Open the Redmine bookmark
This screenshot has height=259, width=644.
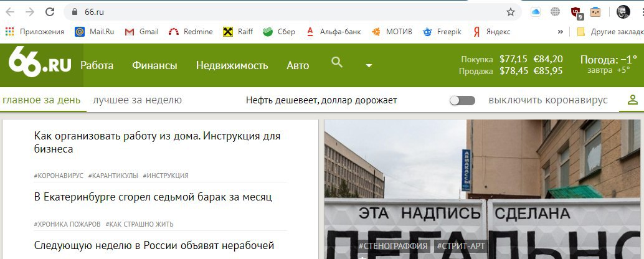191,32
